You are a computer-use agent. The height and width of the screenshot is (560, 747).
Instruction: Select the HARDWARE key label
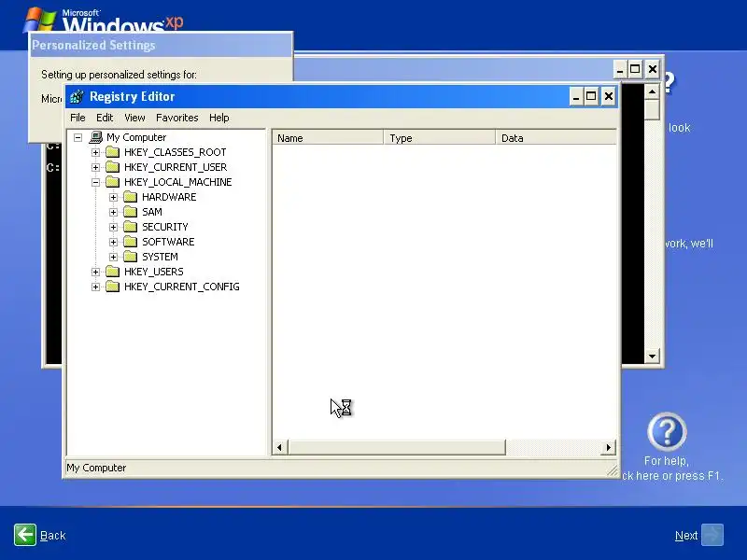coord(169,197)
